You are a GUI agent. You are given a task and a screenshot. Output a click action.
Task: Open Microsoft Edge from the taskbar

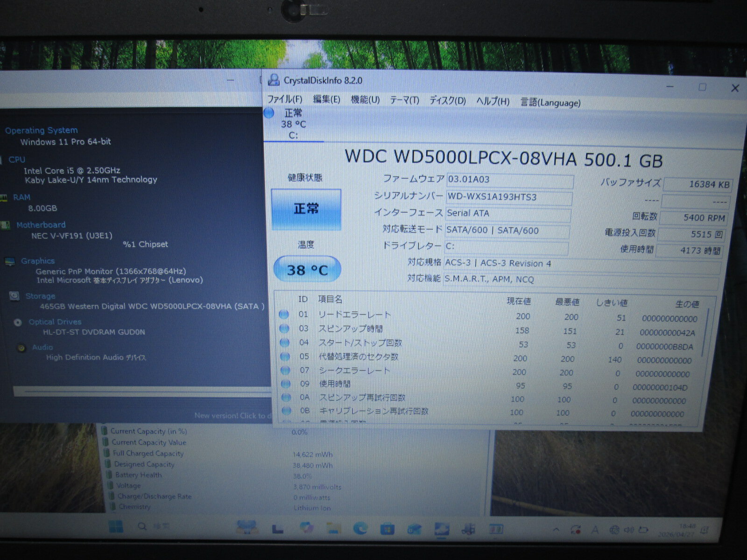360,528
